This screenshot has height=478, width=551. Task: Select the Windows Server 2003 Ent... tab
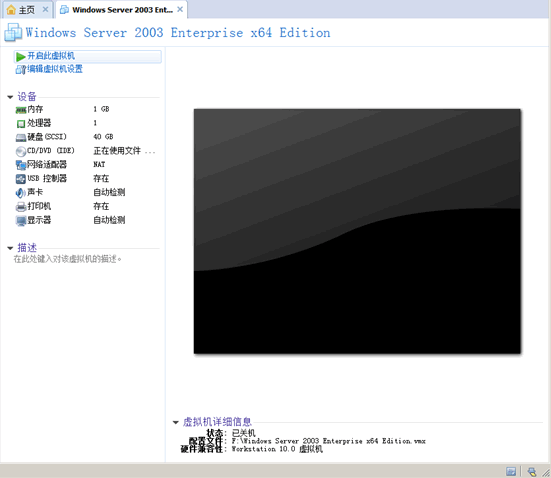(x=122, y=10)
